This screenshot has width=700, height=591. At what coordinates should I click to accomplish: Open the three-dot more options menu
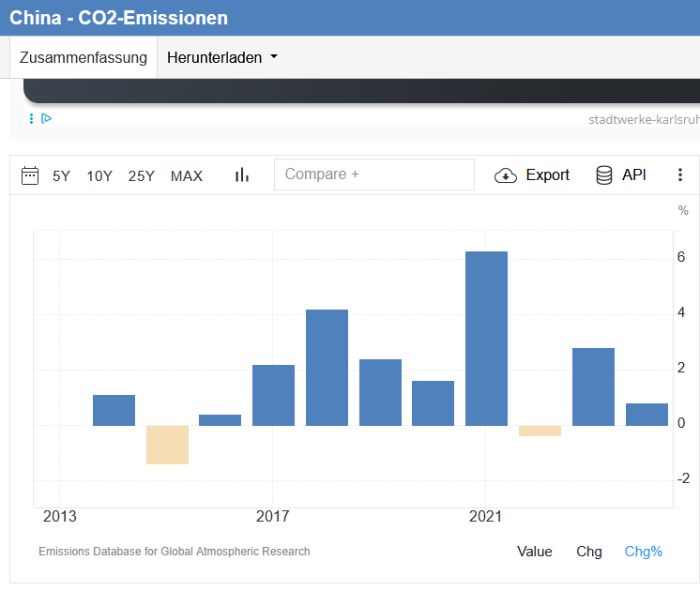680,175
